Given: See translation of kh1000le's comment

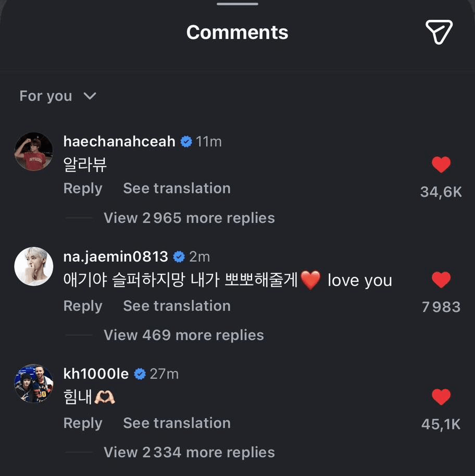Looking at the screenshot, I should click(177, 423).
